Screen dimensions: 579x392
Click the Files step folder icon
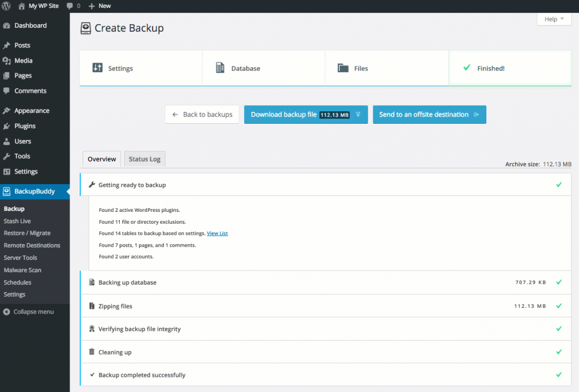coord(343,68)
